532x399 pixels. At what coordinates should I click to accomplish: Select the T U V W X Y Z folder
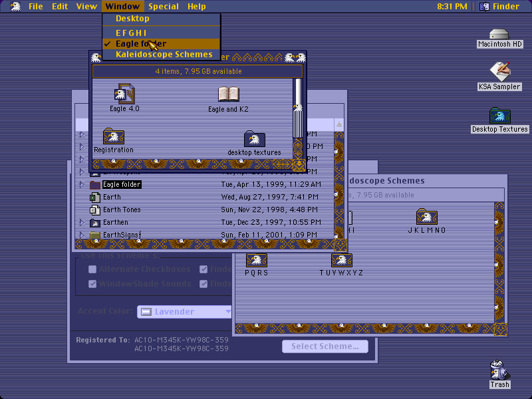341,260
